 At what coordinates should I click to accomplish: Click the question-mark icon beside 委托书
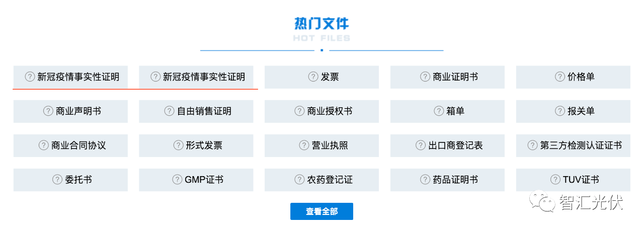(57, 180)
